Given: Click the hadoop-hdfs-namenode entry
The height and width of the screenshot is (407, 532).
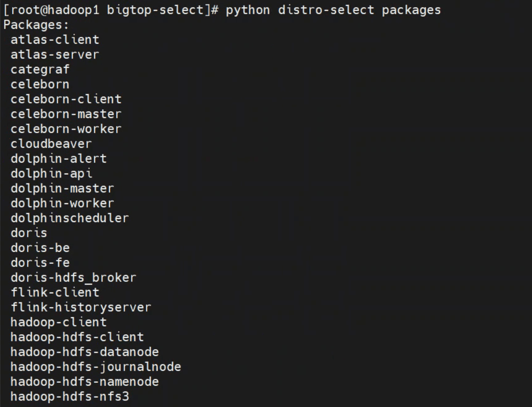Looking at the screenshot, I should [85, 382].
